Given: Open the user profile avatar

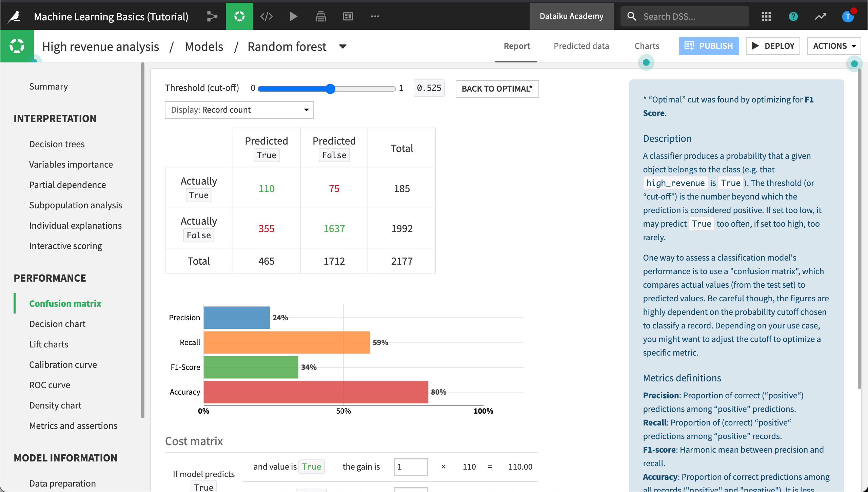Looking at the screenshot, I should click(848, 16).
